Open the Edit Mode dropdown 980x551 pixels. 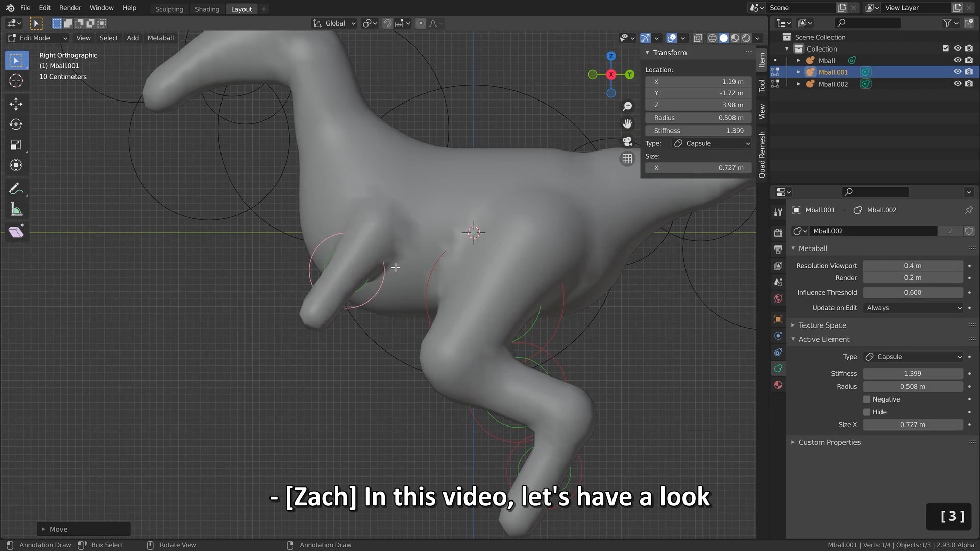(37, 38)
